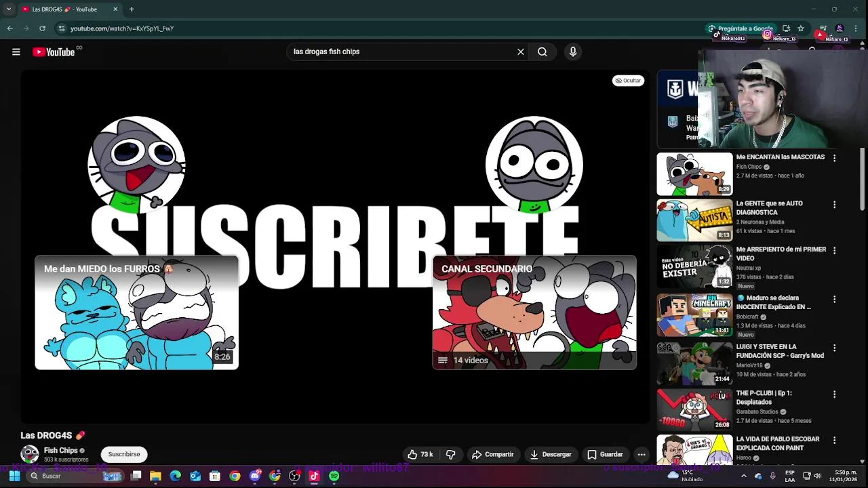Open 'Maduro se declara INOCENTE' video title
The image size is (868, 488).
(774, 302)
